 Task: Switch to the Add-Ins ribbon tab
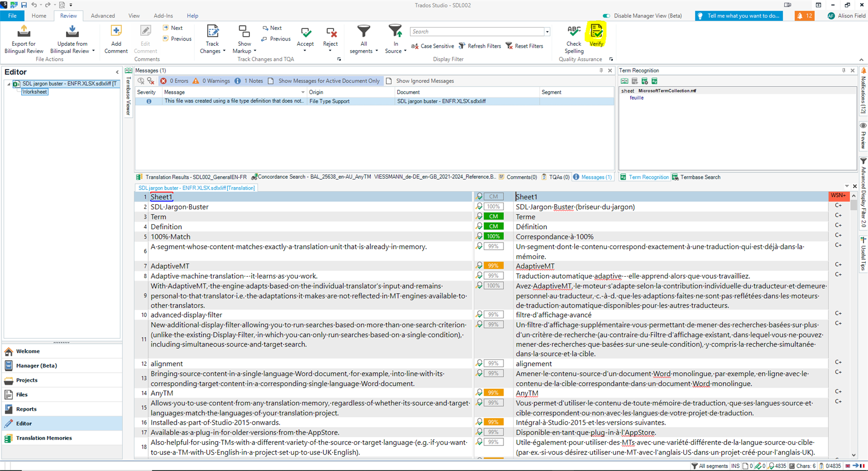tap(163, 16)
